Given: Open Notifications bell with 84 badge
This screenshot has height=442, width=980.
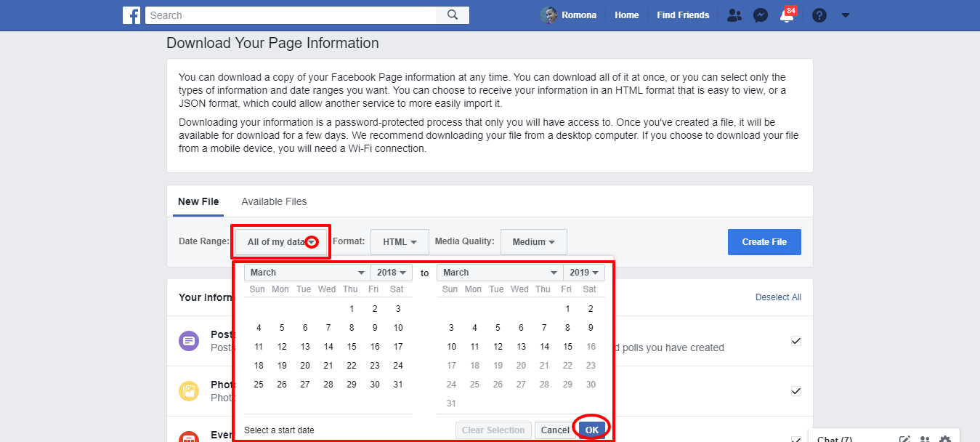Looking at the screenshot, I should coord(787,15).
